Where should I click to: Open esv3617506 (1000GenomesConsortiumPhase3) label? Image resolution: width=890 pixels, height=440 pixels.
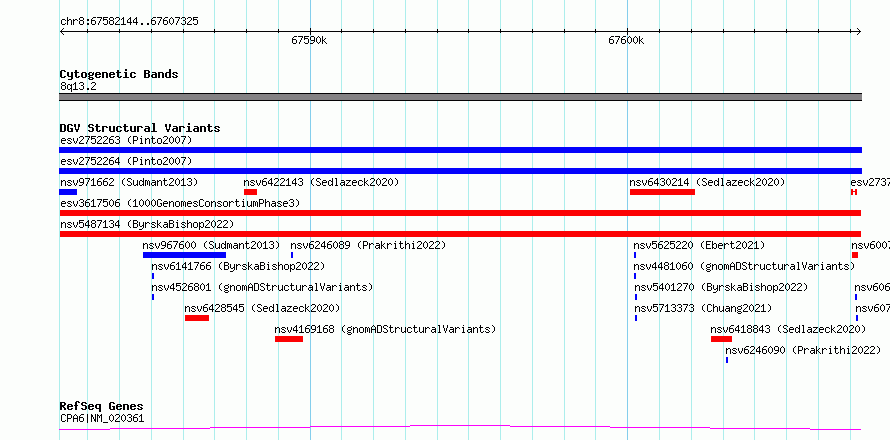click(180, 203)
